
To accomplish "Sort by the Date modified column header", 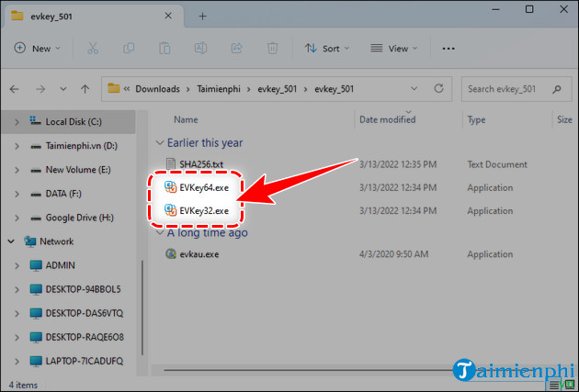I will click(387, 119).
